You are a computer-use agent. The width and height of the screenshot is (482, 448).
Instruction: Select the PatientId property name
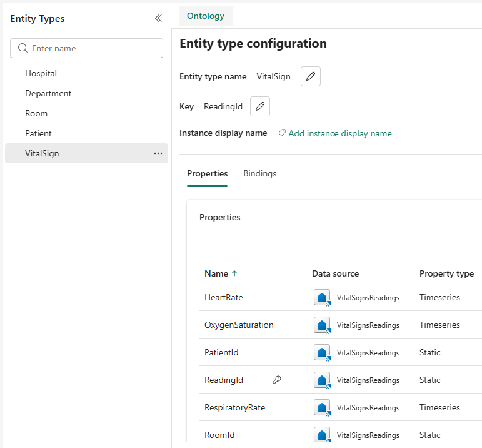(x=221, y=353)
